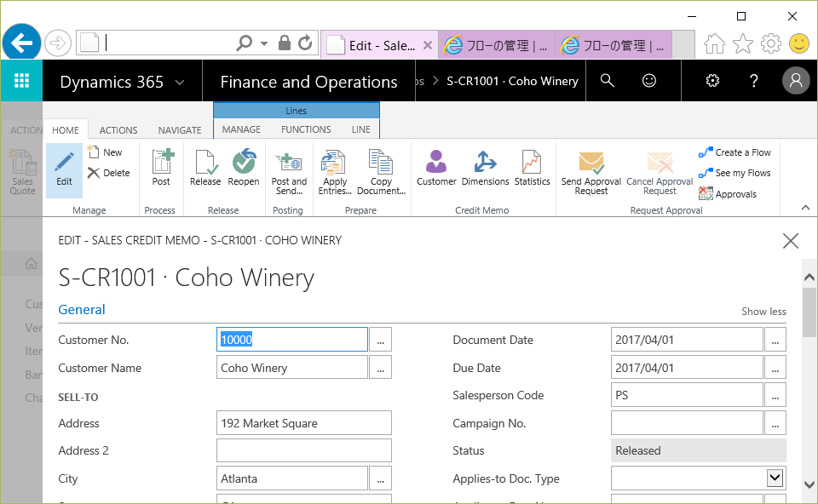
Task: Open the settings gear in Dynamics header
Action: [712, 80]
